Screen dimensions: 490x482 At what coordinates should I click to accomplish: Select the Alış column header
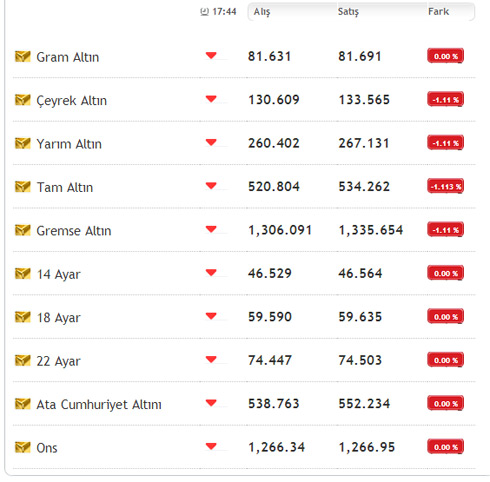[262, 12]
